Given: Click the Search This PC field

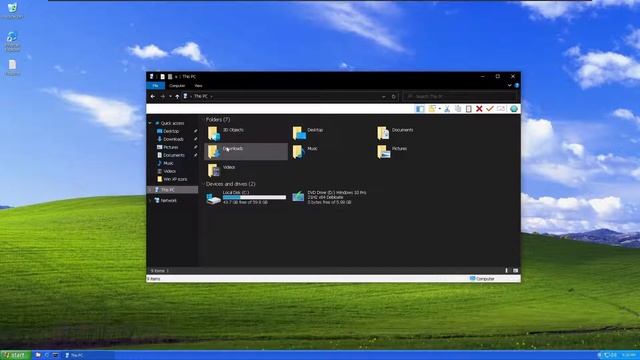Looking at the screenshot, I should point(460,96).
